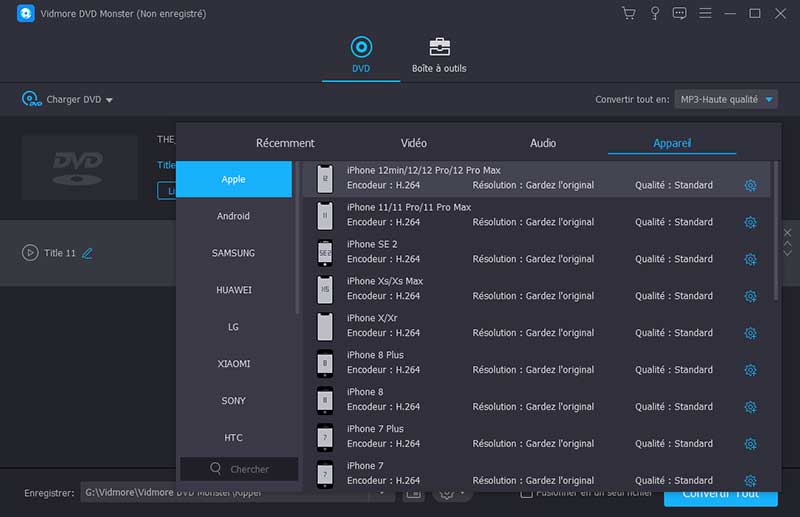Expand the Charger DVD dropdown
Screen dimensions: 800x517
pos(109,100)
